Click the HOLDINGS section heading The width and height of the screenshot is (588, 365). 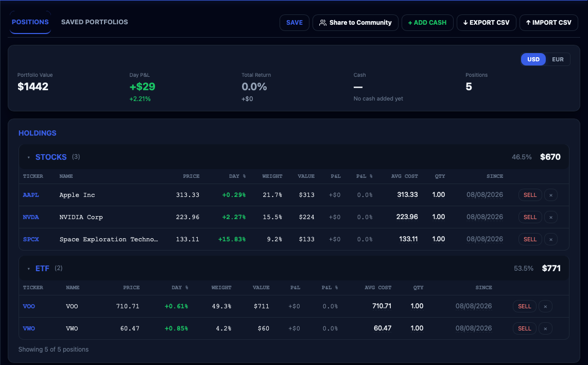tap(38, 134)
